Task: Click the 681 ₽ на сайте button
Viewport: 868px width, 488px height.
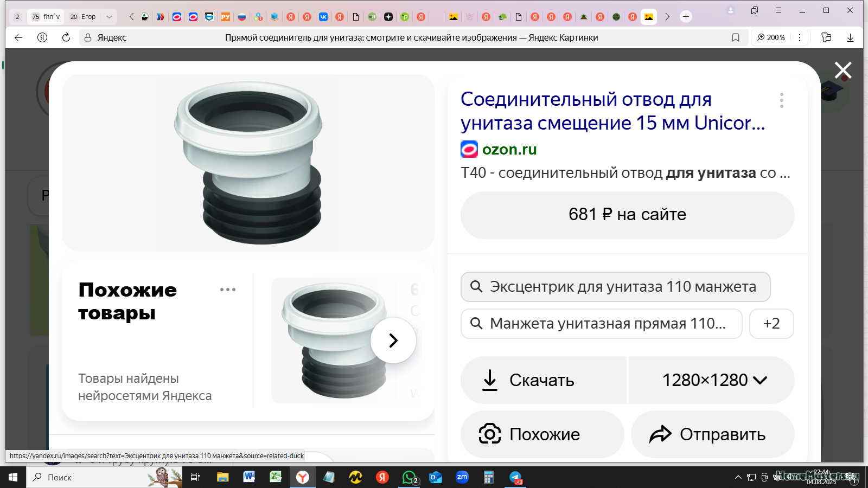Action: click(x=628, y=215)
